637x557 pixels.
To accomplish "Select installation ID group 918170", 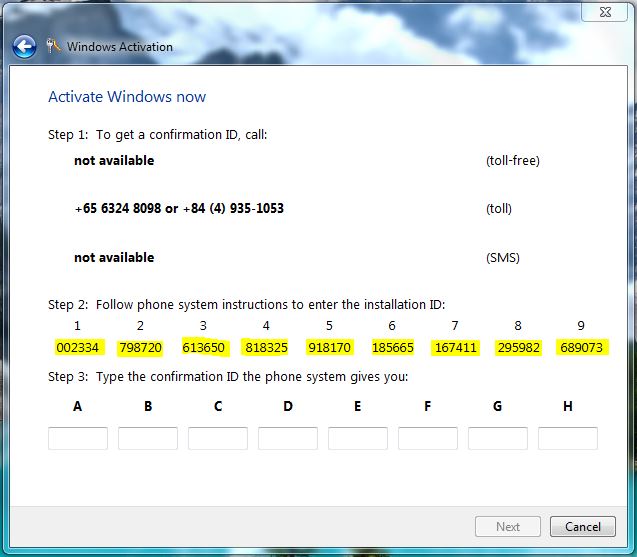I will [x=329, y=347].
